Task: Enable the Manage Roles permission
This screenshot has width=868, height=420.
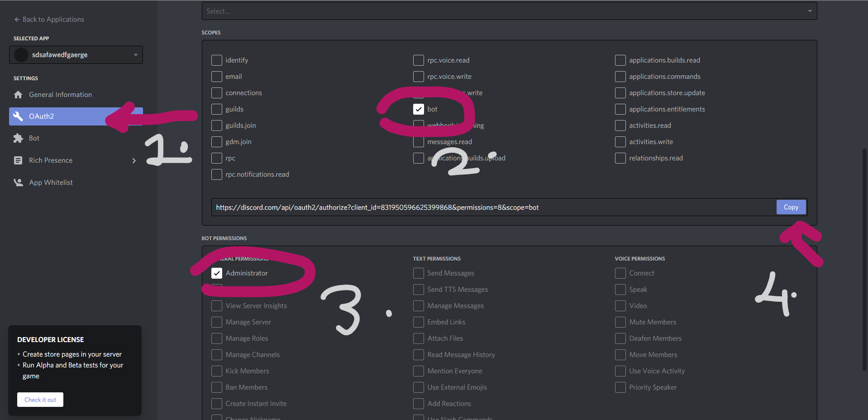Action: [217, 338]
